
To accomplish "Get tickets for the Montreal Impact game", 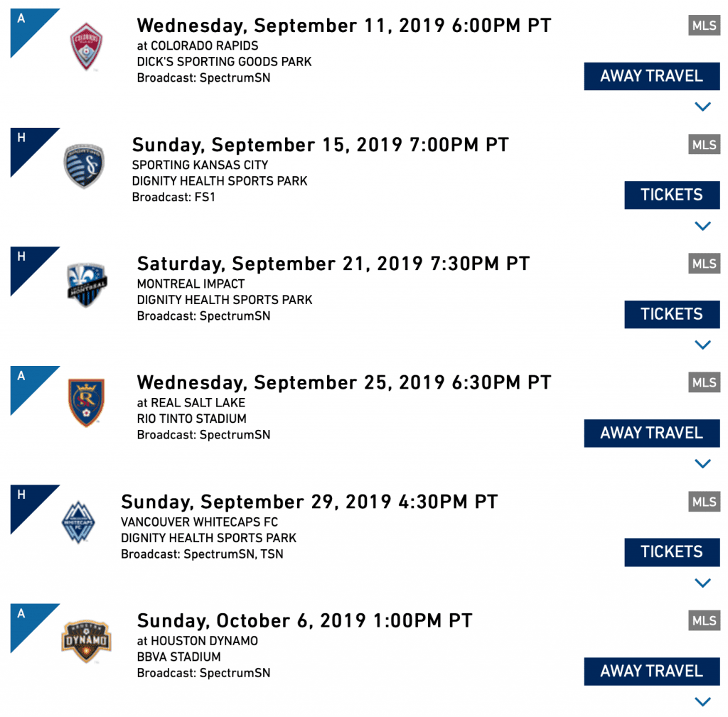I will pyautogui.click(x=672, y=314).
